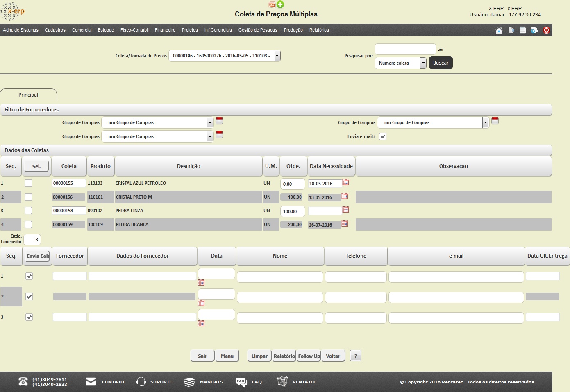Open calendar for supplier row 3 Data

[x=201, y=324]
